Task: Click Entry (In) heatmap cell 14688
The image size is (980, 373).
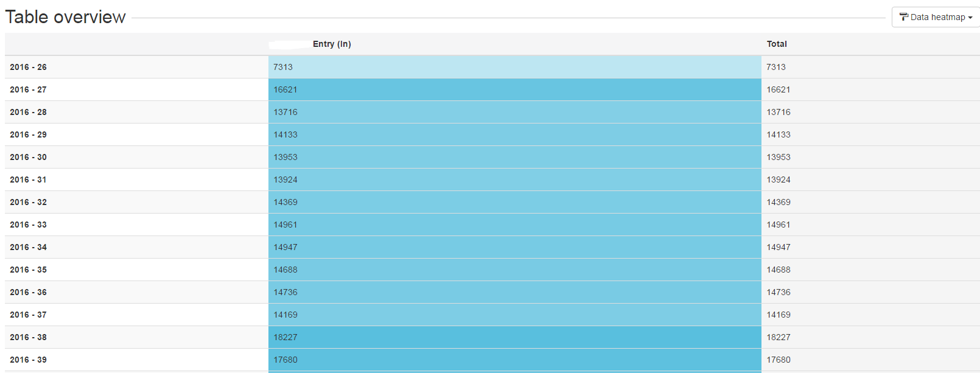Action: 515,270
